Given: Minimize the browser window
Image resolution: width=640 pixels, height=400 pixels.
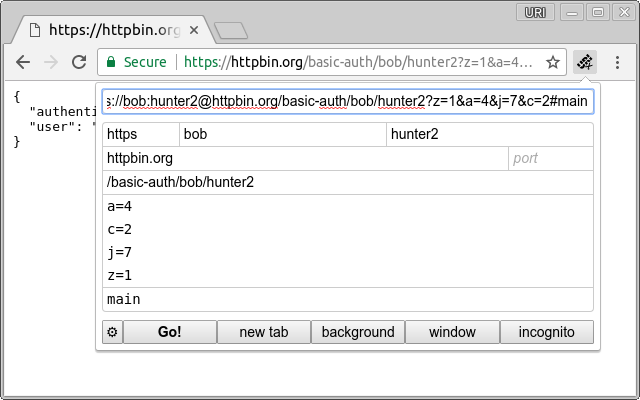Looking at the screenshot, I should [x=572, y=12].
